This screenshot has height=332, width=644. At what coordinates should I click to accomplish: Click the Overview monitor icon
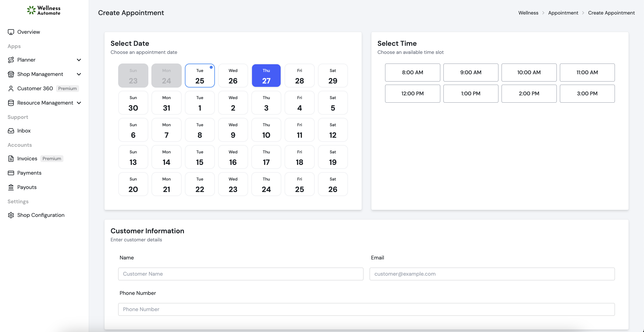(11, 32)
